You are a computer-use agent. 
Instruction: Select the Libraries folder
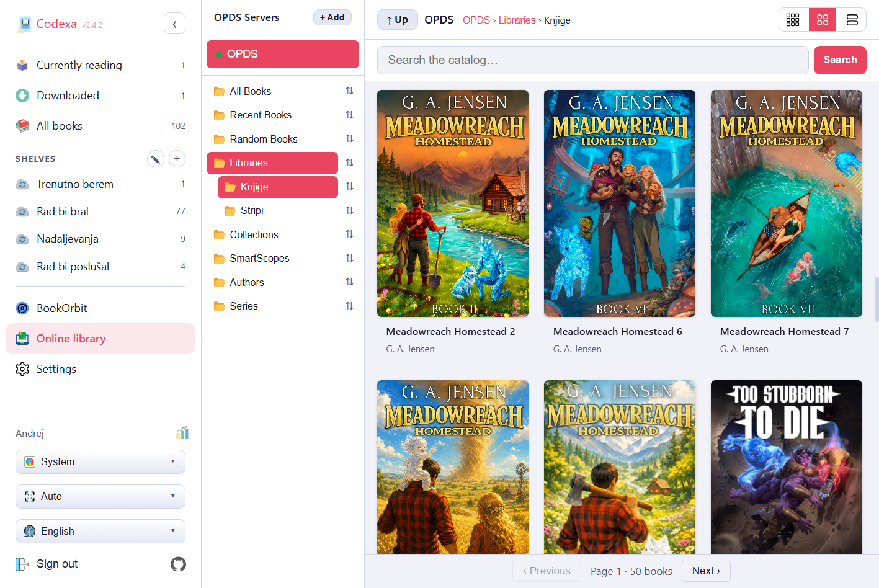(272, 163)
